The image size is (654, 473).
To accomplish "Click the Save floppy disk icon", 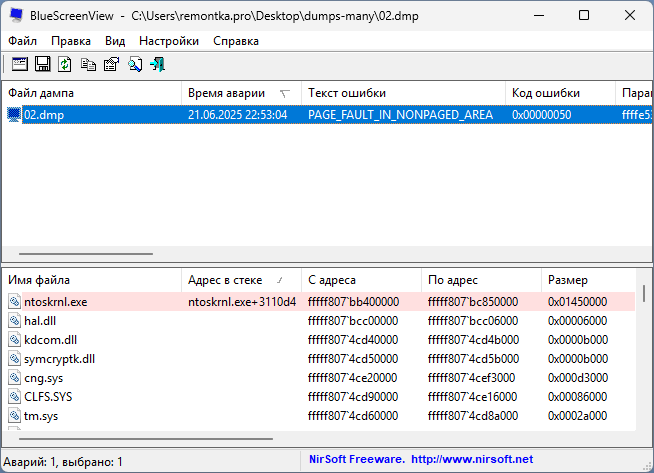I will click(43, 64).
